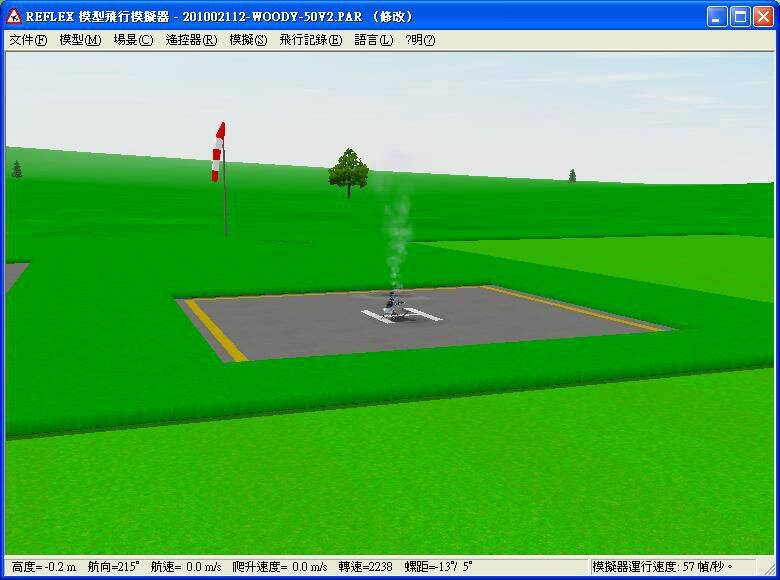780x580 pixels.
Task: Open the 模型(M) menu
Action: [80, 40]
